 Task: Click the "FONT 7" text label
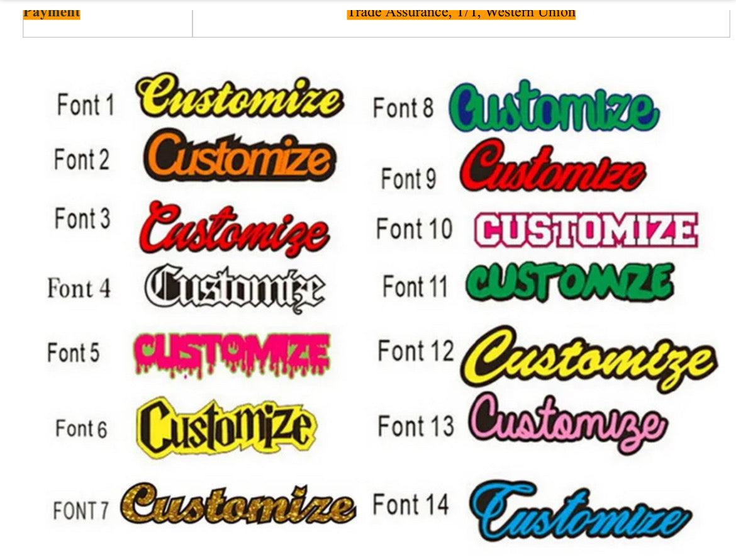click(x=81, y=510)
